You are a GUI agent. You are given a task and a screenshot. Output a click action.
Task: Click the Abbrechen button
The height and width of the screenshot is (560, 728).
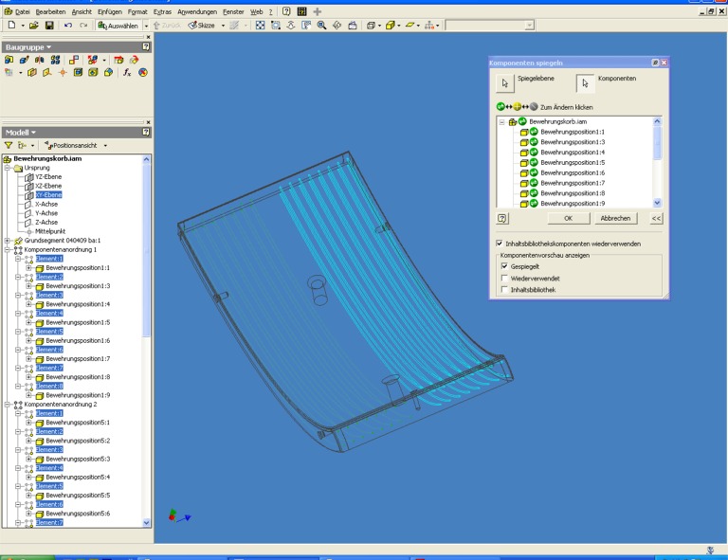coord(614,218)
